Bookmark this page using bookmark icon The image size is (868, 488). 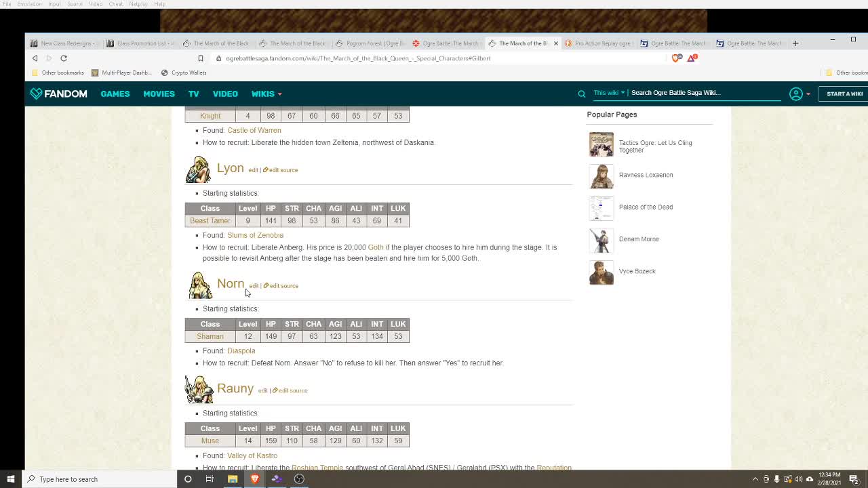201,58
